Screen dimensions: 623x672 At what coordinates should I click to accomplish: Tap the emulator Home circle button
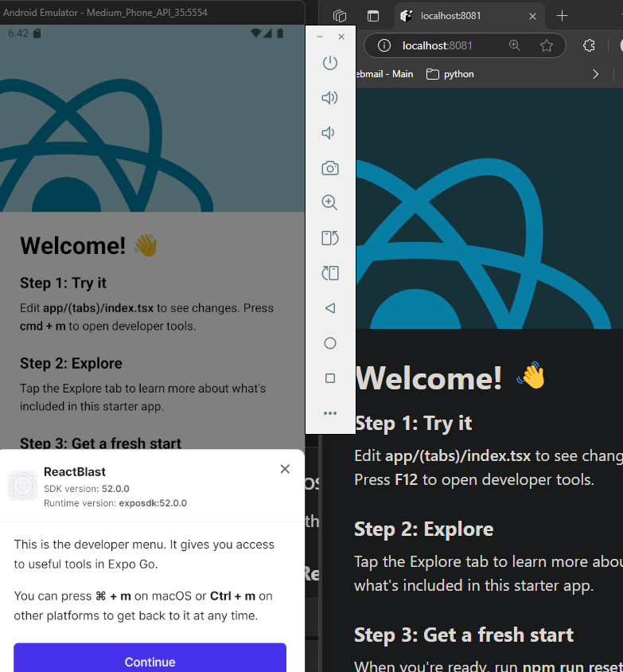(x=329, y=343)
